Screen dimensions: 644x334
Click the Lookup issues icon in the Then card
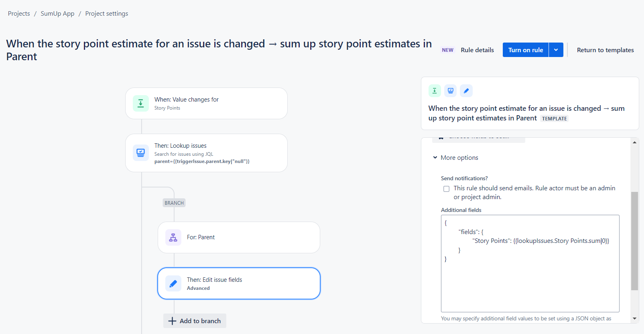[140, 153]
